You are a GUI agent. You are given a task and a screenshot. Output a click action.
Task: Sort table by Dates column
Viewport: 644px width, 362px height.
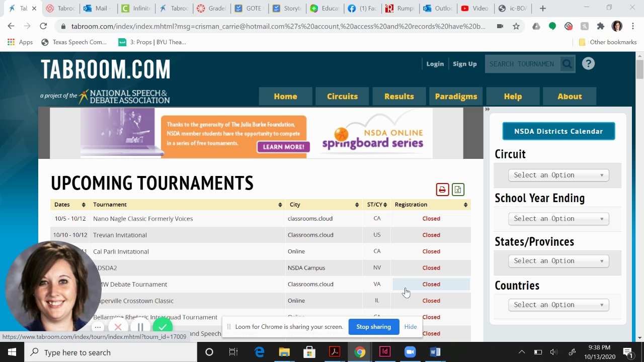70,205
